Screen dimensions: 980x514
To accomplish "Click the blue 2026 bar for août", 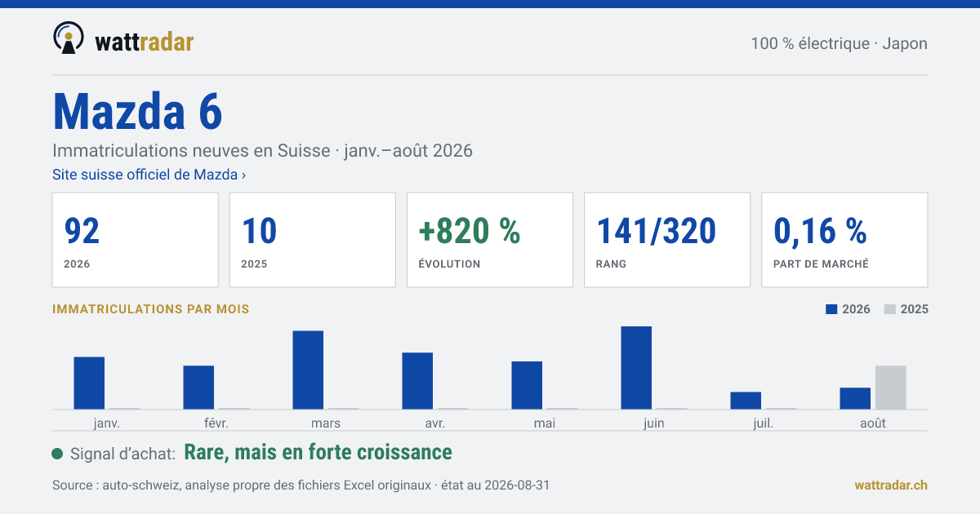I will pyautogui.click(x=855, y=398).
